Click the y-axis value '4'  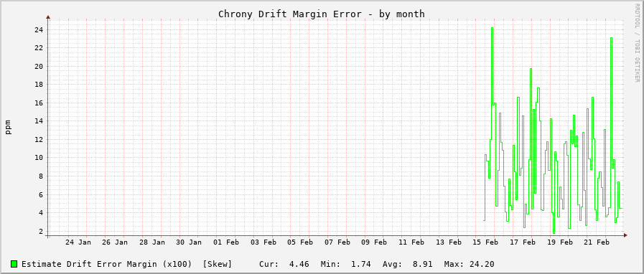(41, 212)
